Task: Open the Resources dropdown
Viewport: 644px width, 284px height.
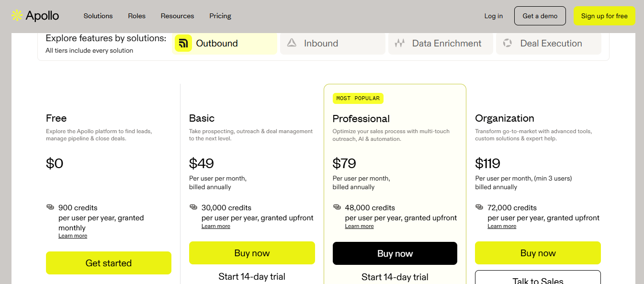Action: [177, 16]
